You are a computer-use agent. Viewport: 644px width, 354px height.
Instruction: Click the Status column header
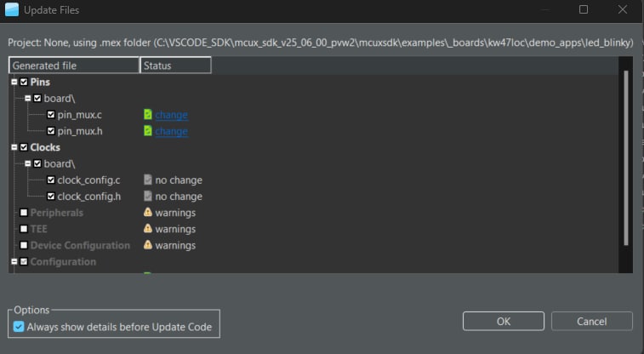175,66
